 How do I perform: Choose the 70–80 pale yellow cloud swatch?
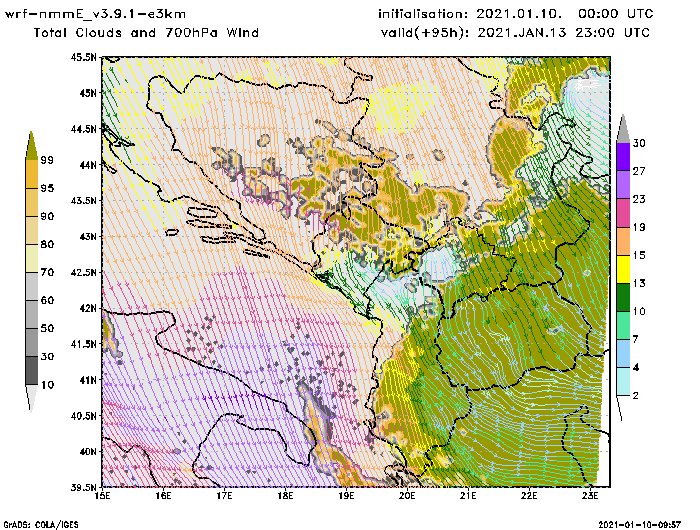click(x=31, y=259)
